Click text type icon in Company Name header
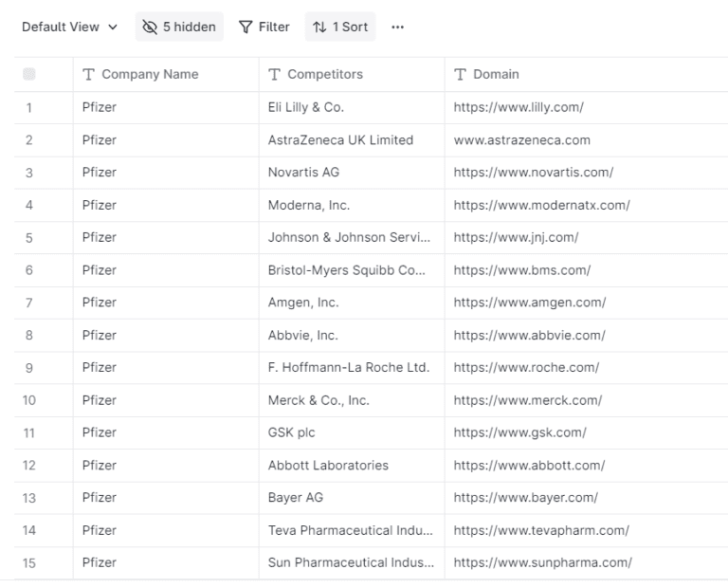Screen dimensions: 728x588 tap(89, 74)
